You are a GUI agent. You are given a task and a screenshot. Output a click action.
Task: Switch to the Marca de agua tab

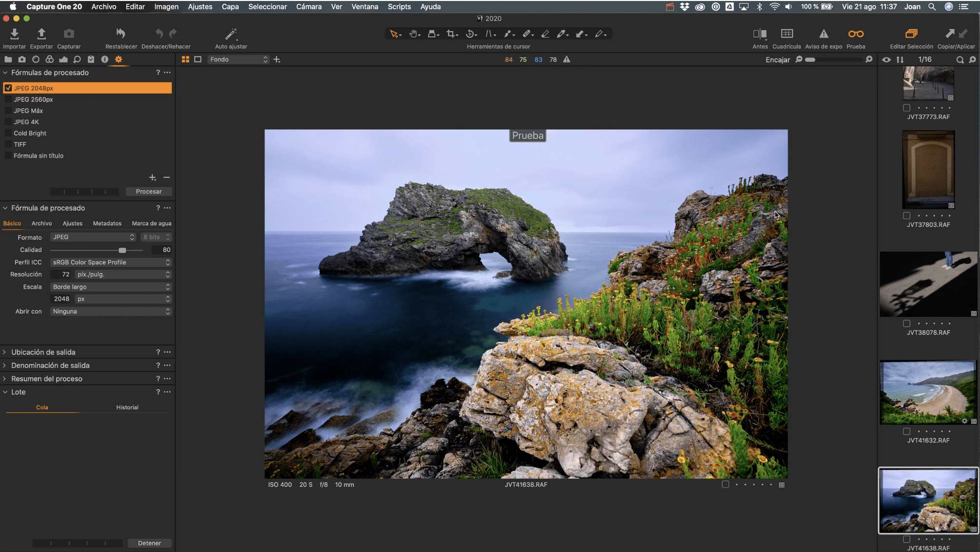click(151, 223)
